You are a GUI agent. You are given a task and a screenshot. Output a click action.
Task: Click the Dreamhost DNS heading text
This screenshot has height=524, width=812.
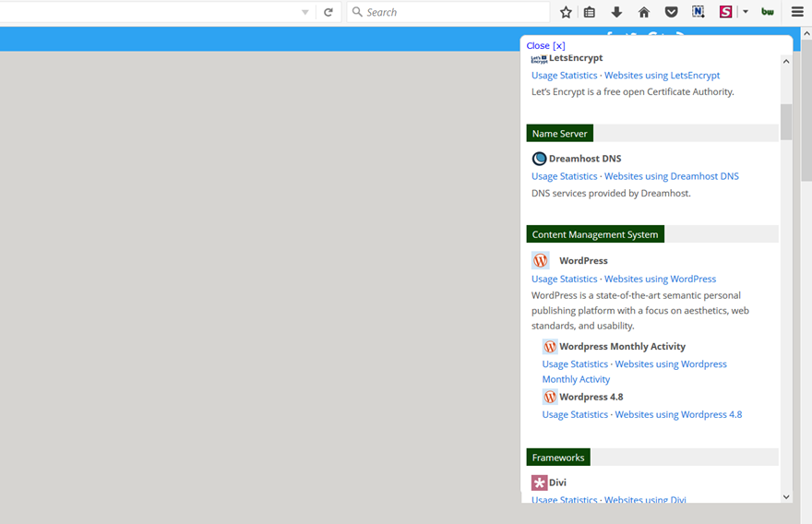click(585, 159)
